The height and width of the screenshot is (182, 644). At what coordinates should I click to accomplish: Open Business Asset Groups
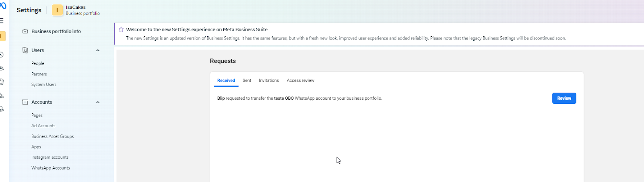pos(53,136)
